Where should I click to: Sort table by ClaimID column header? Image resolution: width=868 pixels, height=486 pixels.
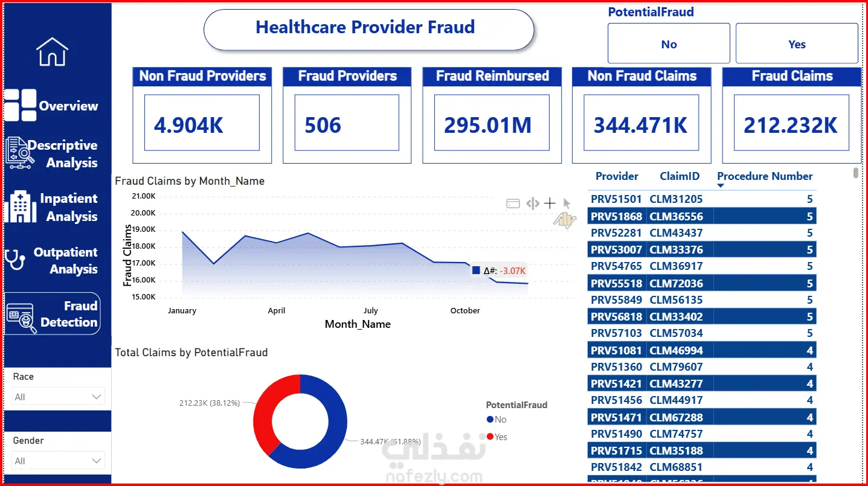(680, 176)
